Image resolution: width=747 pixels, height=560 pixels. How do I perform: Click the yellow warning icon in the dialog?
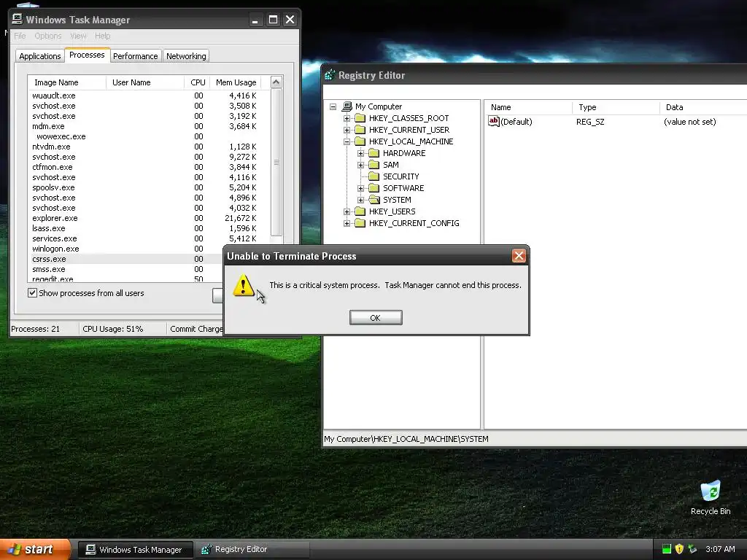point(244,285)
